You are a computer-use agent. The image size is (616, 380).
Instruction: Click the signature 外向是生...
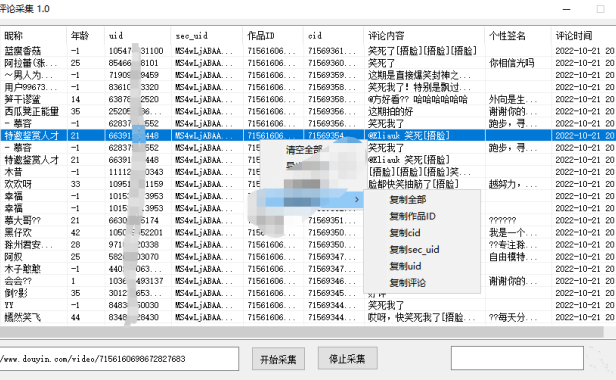pyautogui.click(x=513, y=99)
